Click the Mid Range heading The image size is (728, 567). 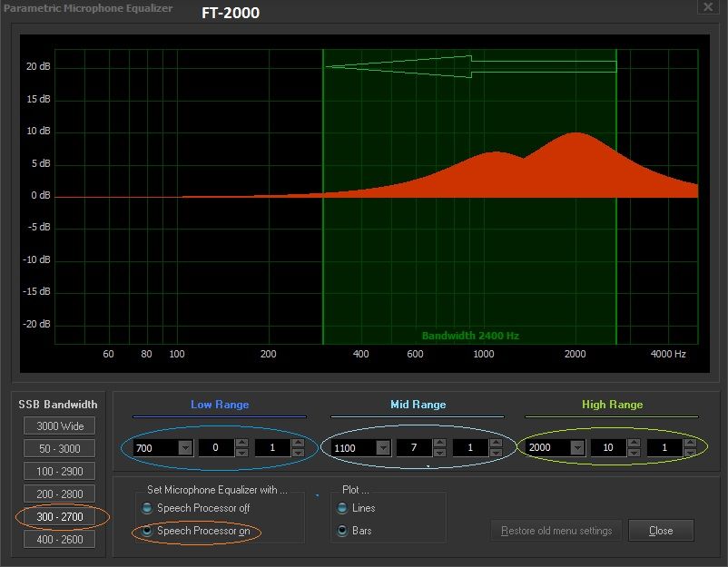pyautogui.click(x=418, y=405)
